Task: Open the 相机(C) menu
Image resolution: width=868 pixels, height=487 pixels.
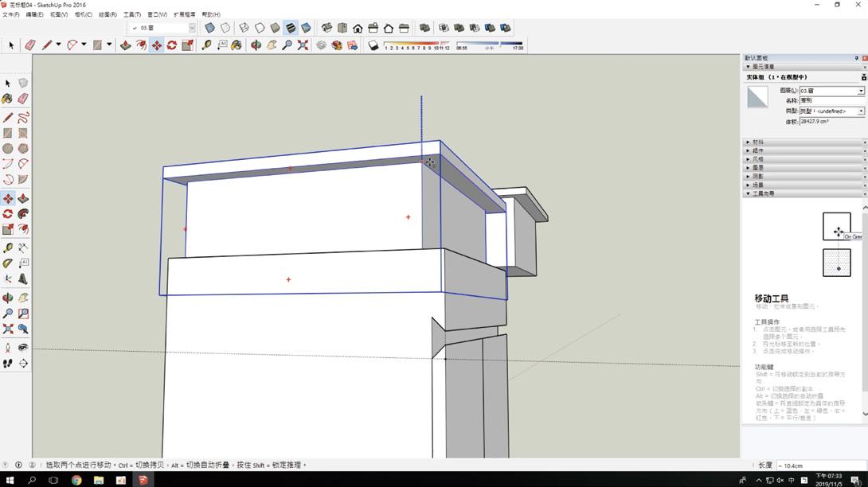Action: pos(83,14)
